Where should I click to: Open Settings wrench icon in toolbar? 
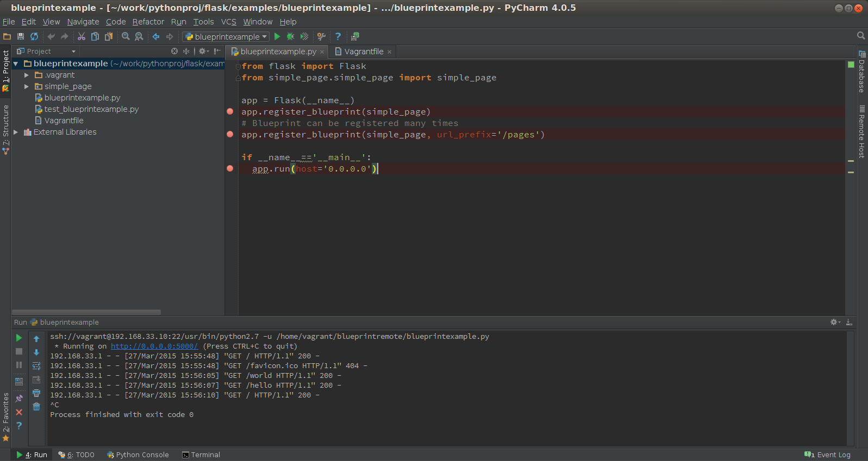[x=321, y=36]
